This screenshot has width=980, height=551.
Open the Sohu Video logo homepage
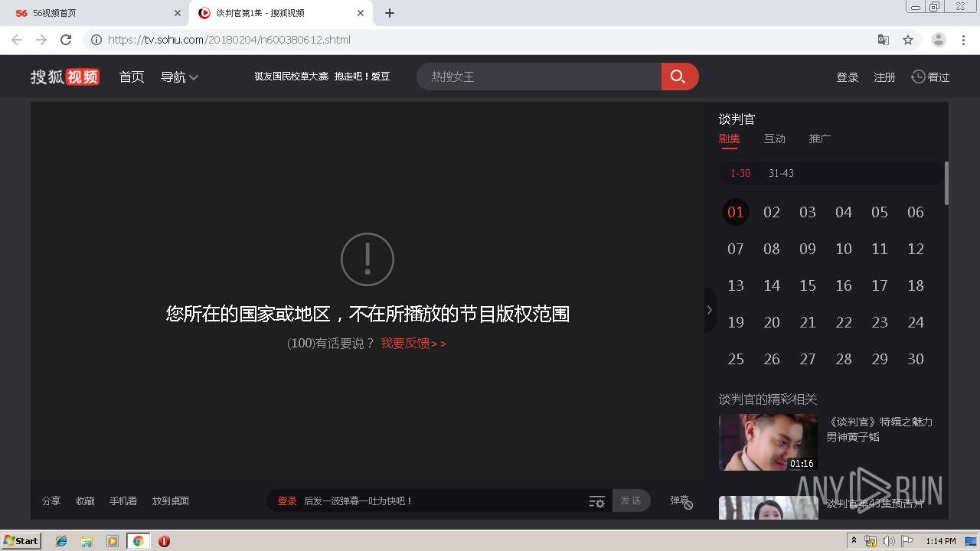click(x=65, y=77)
